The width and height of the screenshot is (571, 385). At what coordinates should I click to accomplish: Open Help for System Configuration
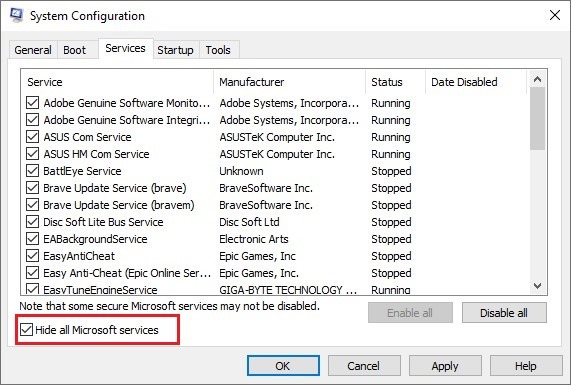526,366
